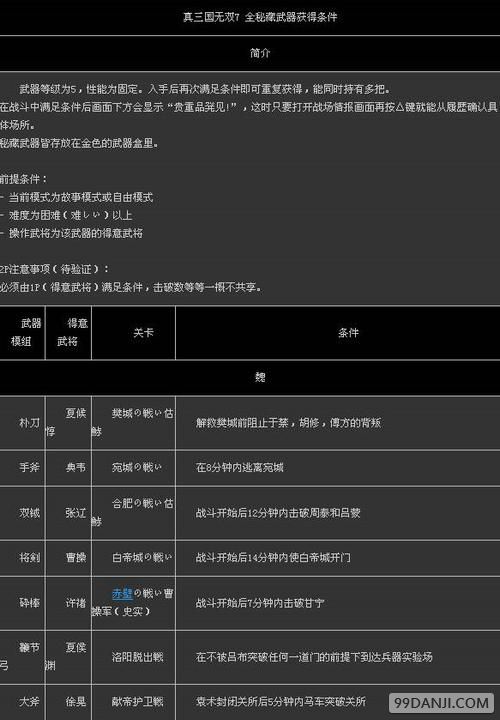Select the 白帝城の戦い stage cell
The width and height of the screenshot is (500, 720).
(x=134, y=558)
